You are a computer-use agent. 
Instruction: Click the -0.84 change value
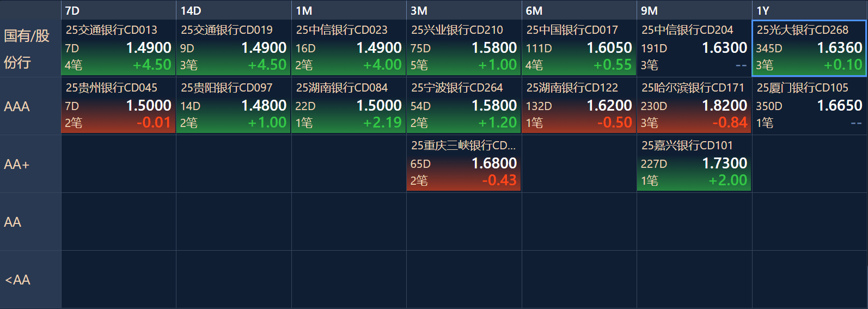730,123
